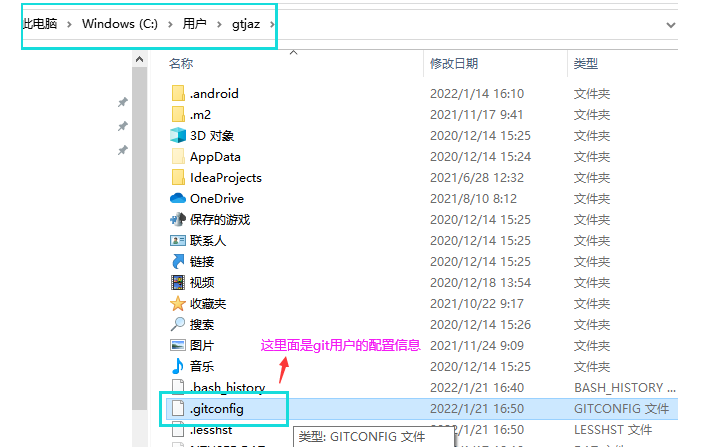
Task: Click the 保存的游戏 folder icon
Action: [x=178, y=219]
